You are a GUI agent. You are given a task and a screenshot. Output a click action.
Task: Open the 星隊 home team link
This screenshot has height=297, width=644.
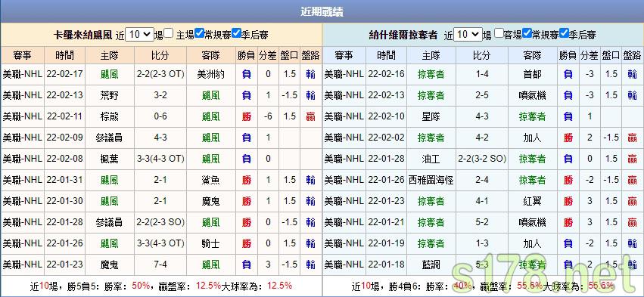(x=431, y=116)
